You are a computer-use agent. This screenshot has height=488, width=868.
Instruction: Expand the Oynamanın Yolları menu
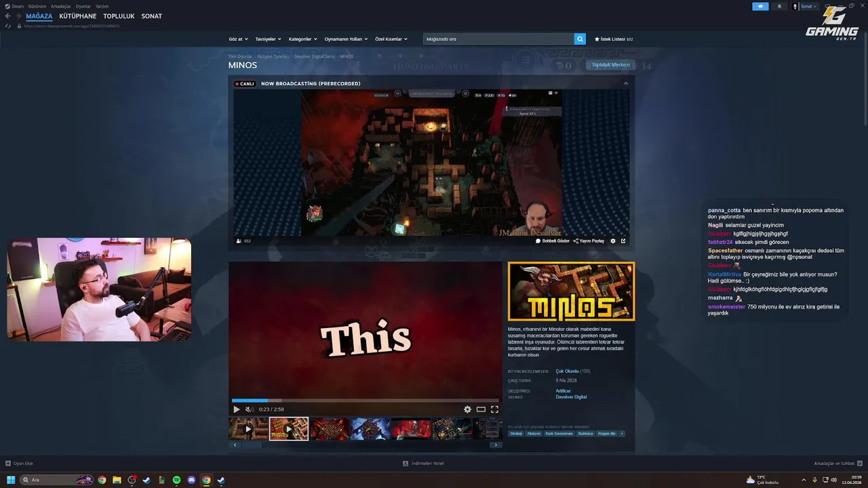[x=345, y=39]
